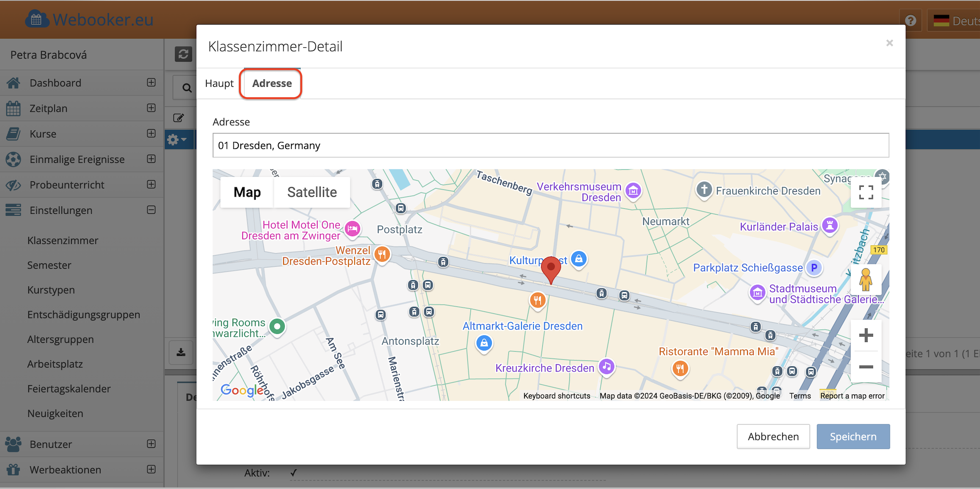Click into the Adresse input field
Screen dimensions: 980x489
pos(551,145)
